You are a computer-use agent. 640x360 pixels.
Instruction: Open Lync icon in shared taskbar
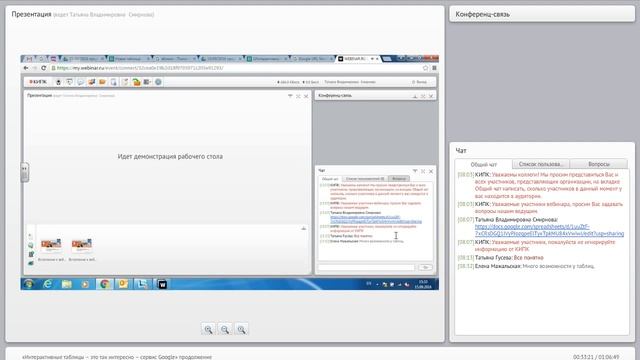click(142, 284)
